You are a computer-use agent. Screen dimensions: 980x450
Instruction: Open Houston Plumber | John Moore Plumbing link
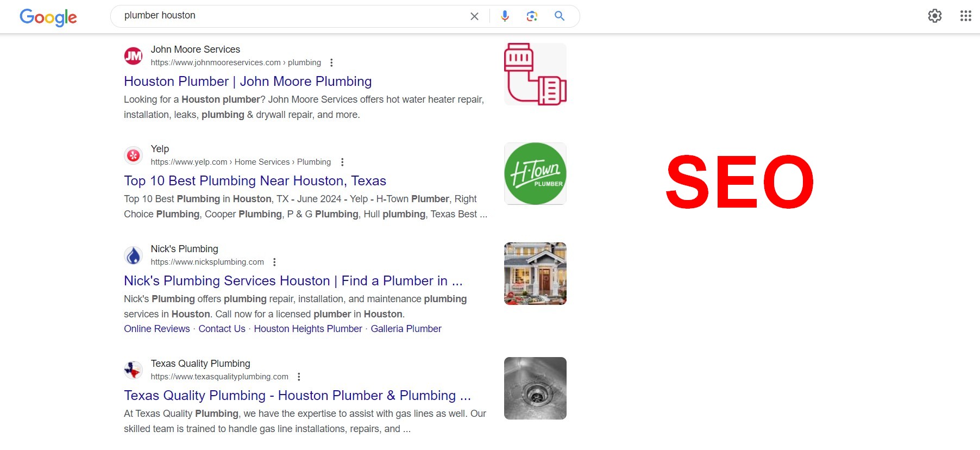pos(248,82)
